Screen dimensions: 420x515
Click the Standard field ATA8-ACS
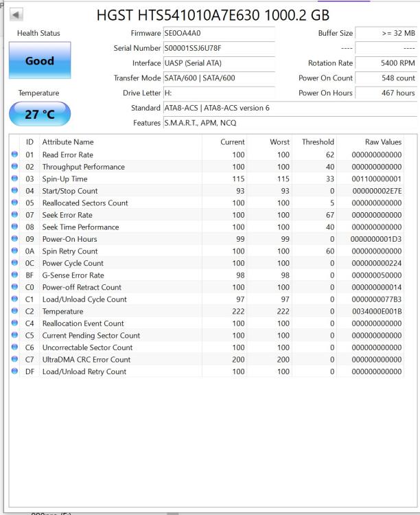click(290, 108)
